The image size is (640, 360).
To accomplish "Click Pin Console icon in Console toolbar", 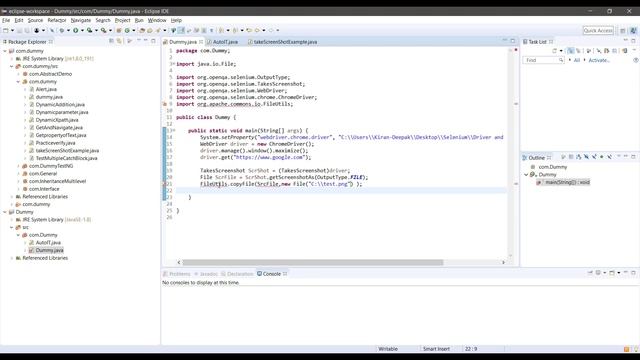I will click(x=590, y=273).
